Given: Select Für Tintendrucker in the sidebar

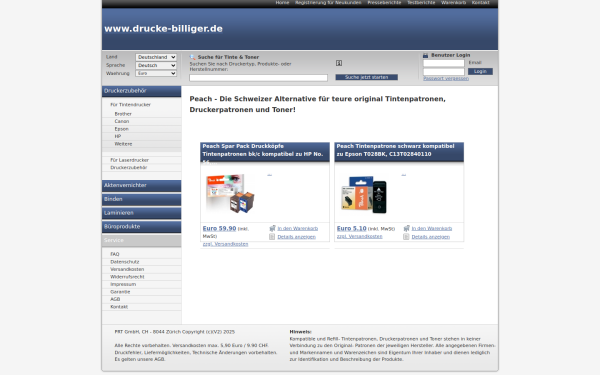Looking at the screenshot, I should pos(130,105).
